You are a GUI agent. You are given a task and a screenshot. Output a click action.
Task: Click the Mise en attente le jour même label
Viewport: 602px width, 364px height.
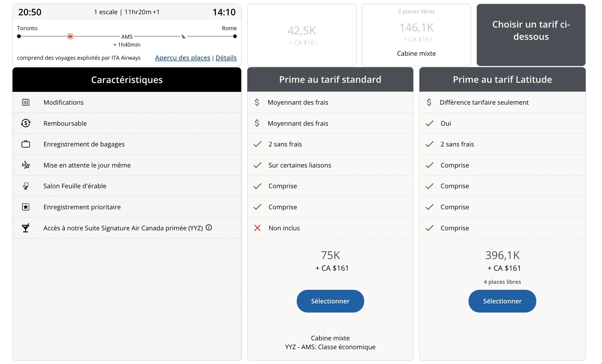[87, 165]
